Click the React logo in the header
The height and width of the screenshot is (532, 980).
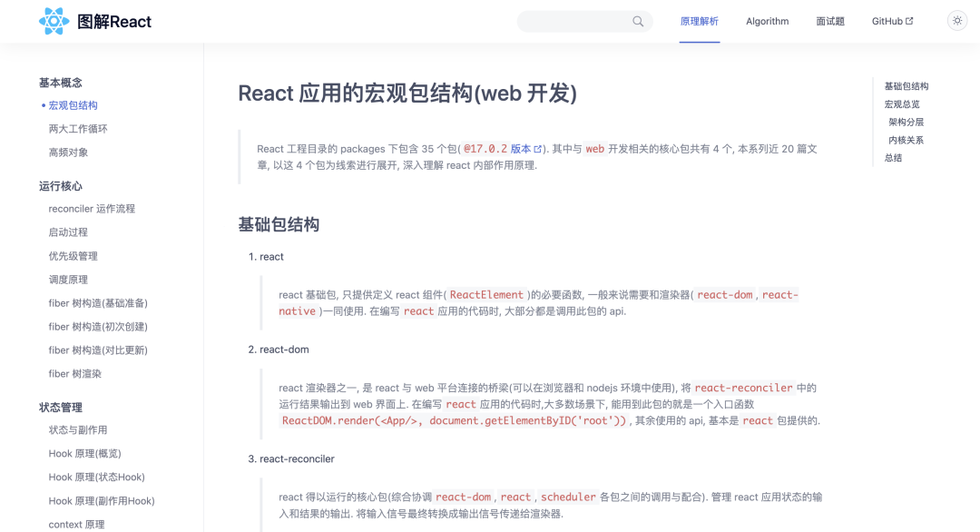click(x=54, y=20)
